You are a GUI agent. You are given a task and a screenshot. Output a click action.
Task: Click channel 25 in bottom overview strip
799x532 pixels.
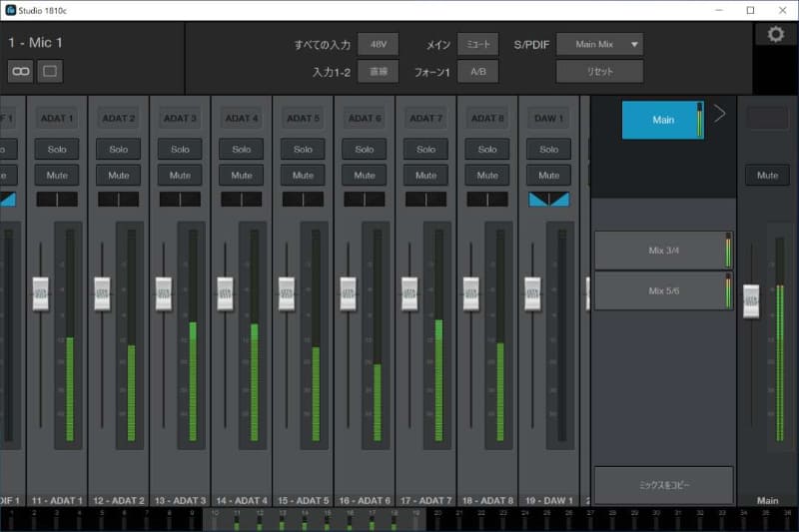(546, 520)
